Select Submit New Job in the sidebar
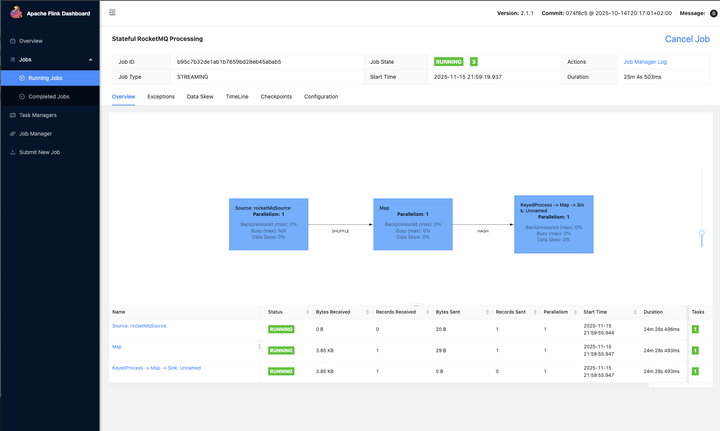 click(50, 152)
